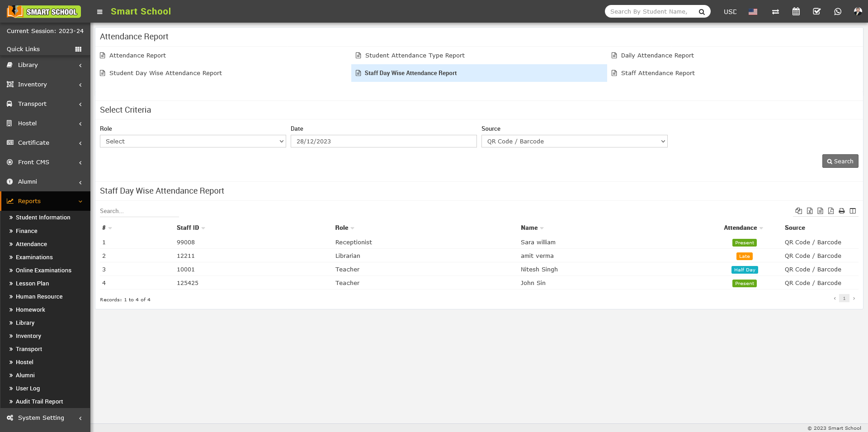The width and height of the screenshot is (868, 432).
Task: Open the Source dropdown
Action: (574, 141)
